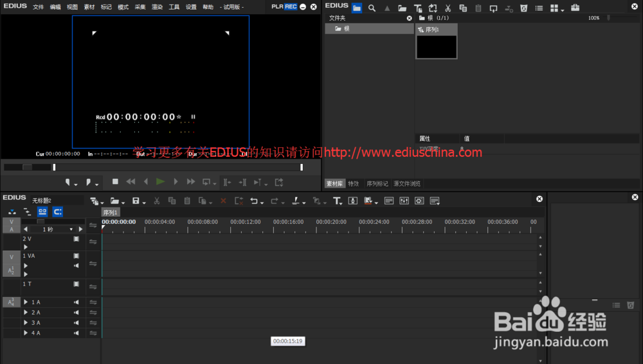Add a title clip in the bin toolbar
The image size is (643, 364).
[x=417, y=8]
